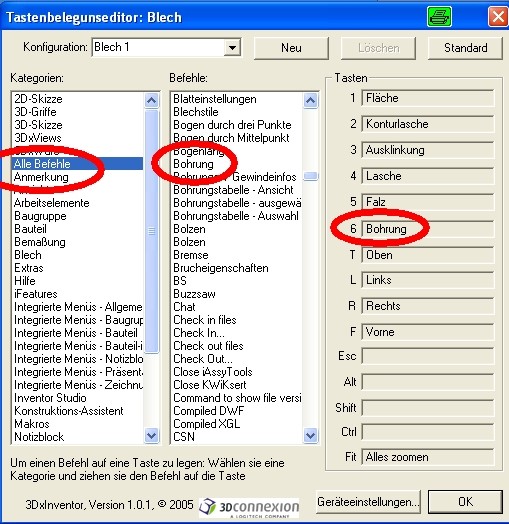Confirm with the OK button
The image size is (509, 524).
[465, 502]
